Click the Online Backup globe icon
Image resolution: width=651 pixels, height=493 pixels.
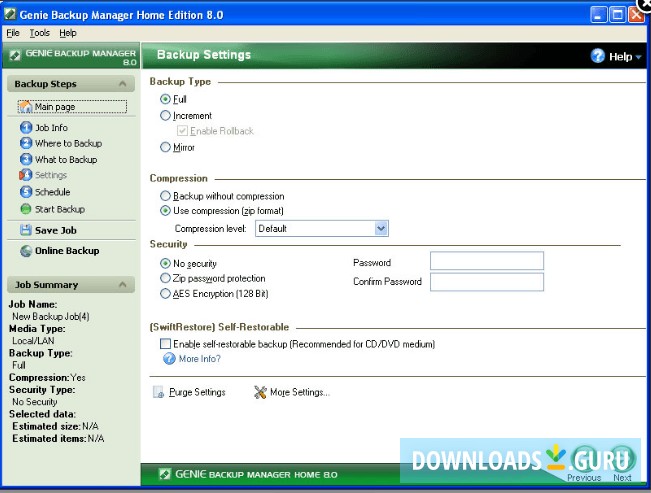point(26,251)
